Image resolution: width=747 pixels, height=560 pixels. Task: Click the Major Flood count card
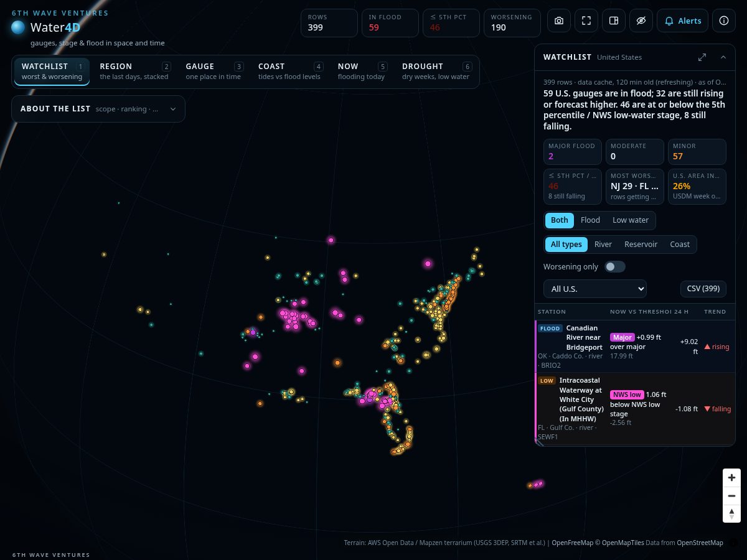coord(573,152)
